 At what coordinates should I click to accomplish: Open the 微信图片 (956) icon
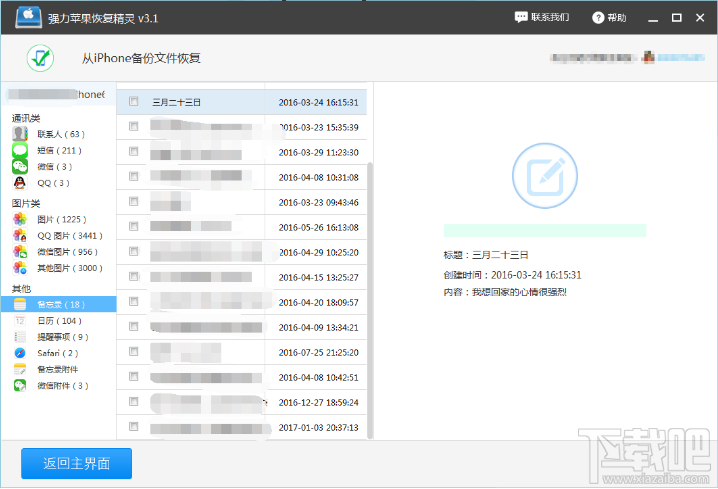20,252
